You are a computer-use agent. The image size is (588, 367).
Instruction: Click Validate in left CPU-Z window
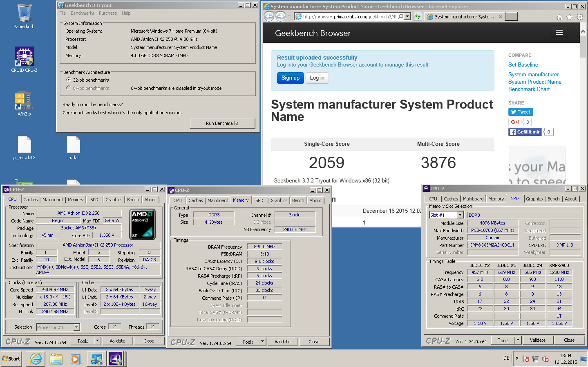[117, 341]
